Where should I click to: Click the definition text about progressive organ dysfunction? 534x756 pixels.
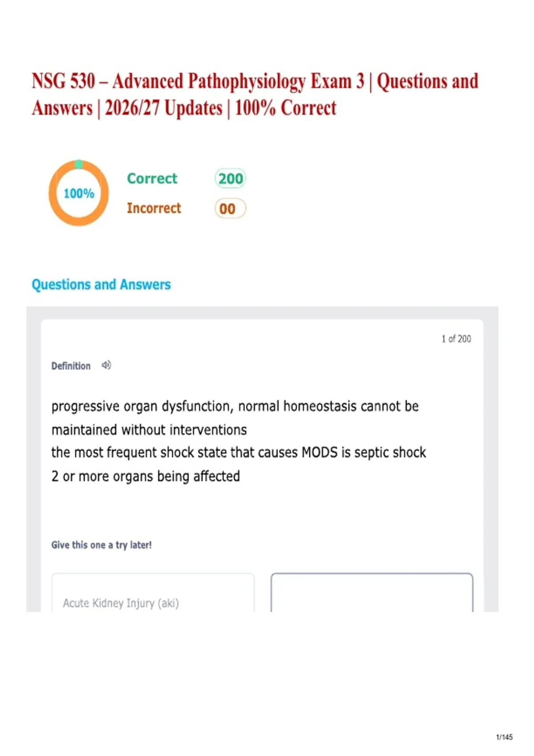pos(235,418)
